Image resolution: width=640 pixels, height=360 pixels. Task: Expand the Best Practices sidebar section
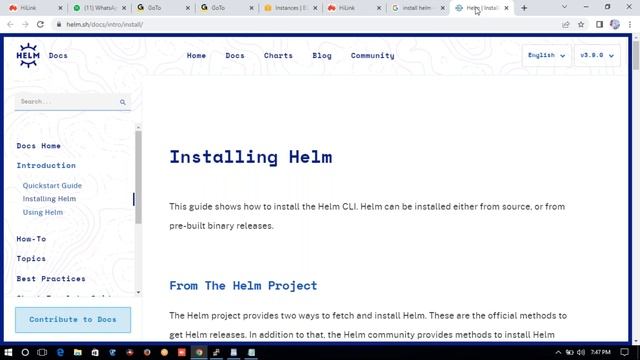coord(51,278)
